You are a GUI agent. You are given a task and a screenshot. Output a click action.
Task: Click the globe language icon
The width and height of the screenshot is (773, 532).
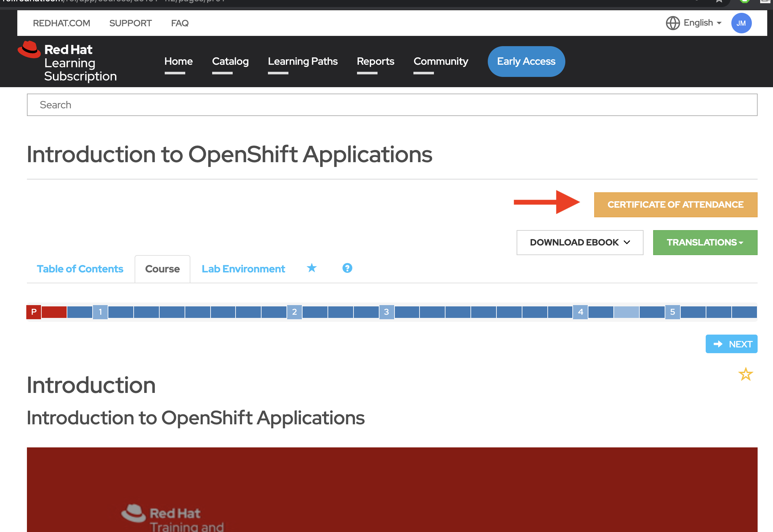(672, 23)
